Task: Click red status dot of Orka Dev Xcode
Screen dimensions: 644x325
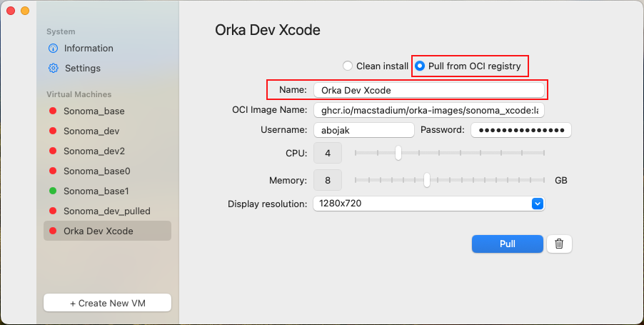Action: click(53, 231)
